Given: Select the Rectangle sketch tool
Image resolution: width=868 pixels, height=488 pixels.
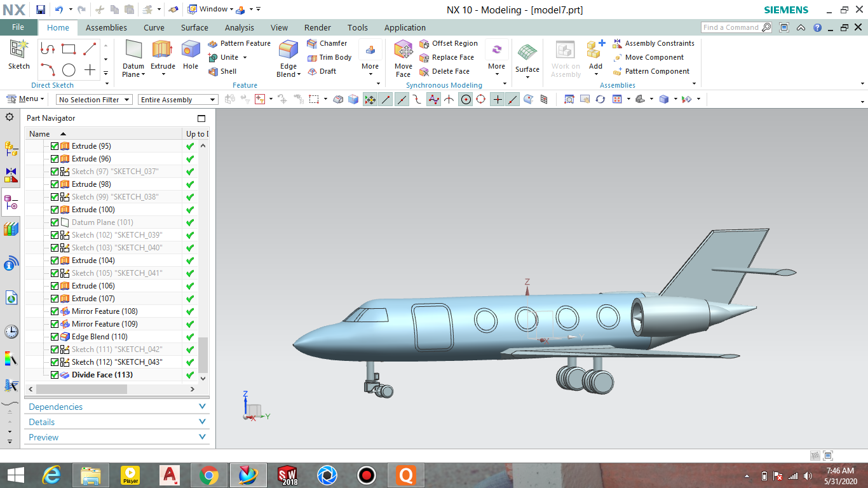Looking at the screenshot, I should point(69,49).
